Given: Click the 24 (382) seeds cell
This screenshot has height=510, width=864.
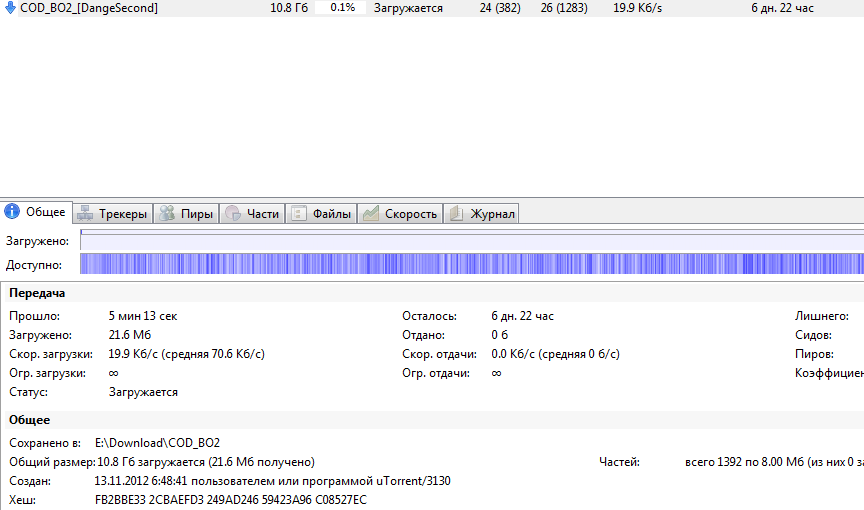Looking at the screenshot, I should 500,8.
